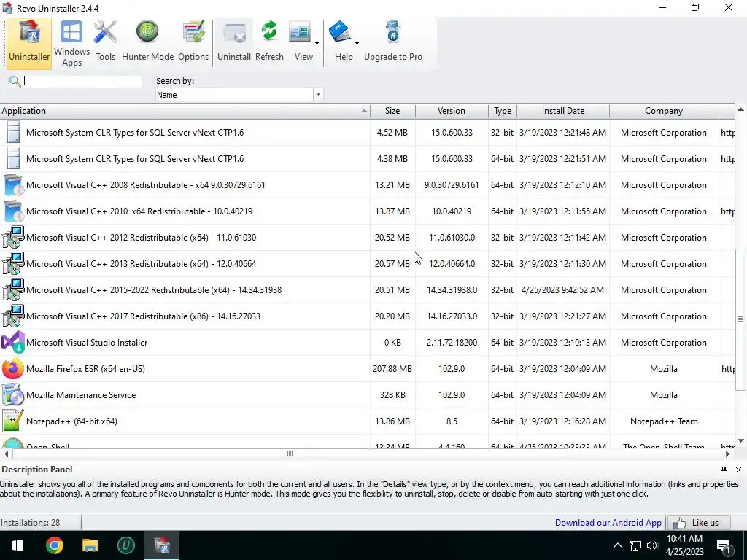Focus the program search input field
Screen dimensions: 747x560
pyautogui.click(x=82, y=82)
